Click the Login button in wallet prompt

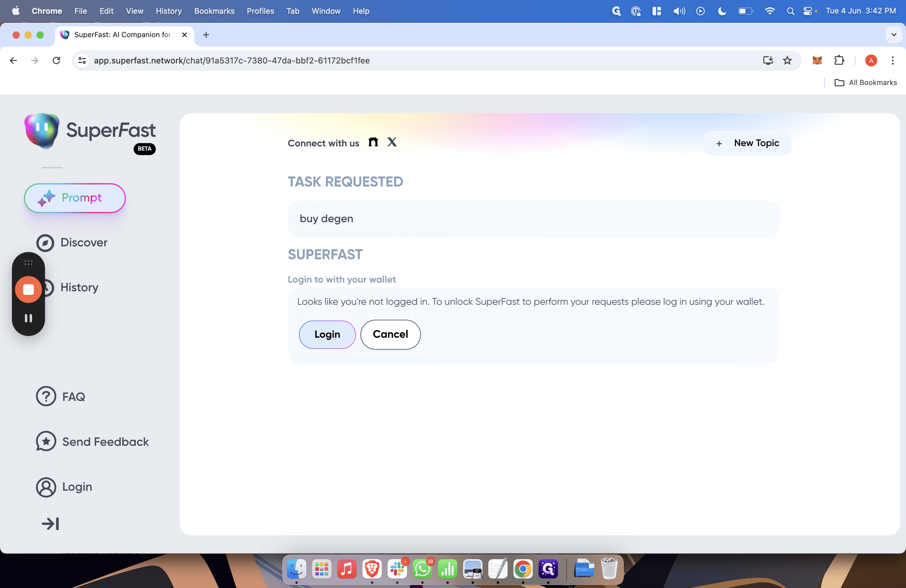point(327,334)
